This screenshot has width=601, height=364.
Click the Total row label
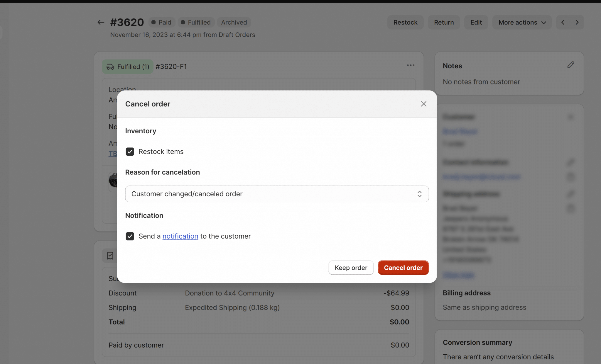click(x=117, y=322)
